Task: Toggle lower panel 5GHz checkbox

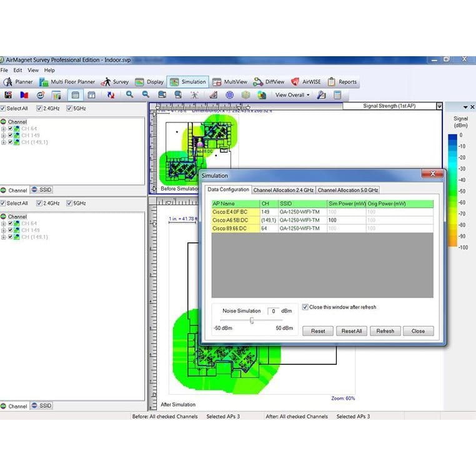Action: pos(69,203)
